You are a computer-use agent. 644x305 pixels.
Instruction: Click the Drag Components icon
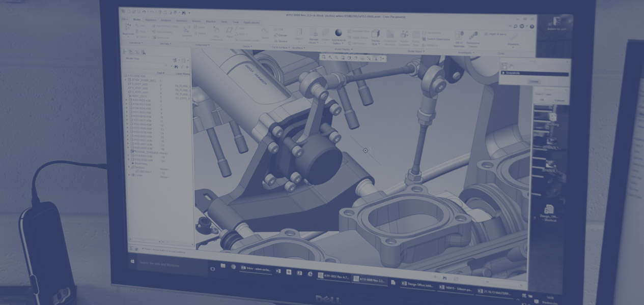point(216,30)
